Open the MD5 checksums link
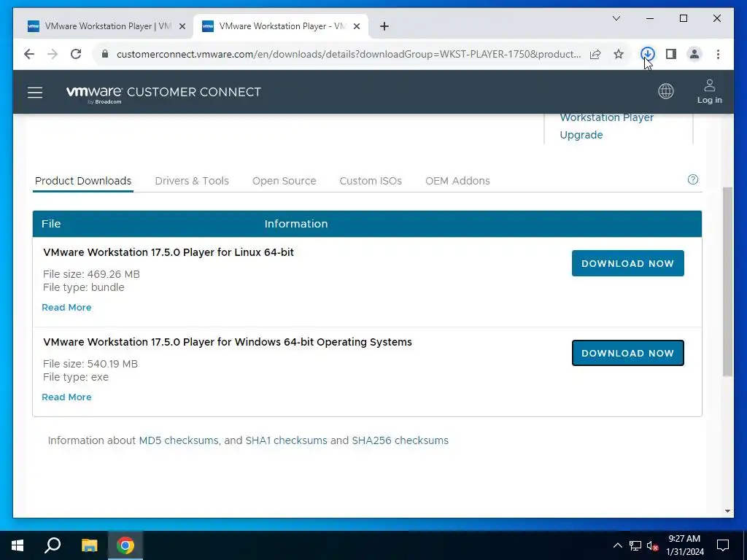747x560 pixels. coord(179,440)
